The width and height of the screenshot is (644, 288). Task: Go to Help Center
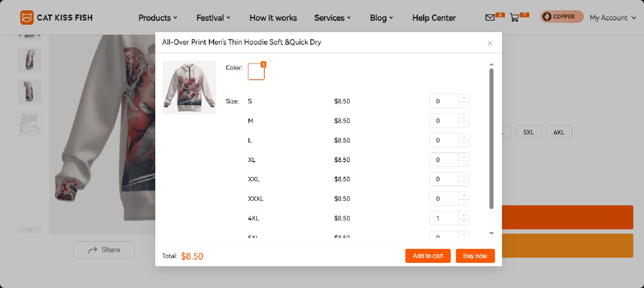point(434,18)
